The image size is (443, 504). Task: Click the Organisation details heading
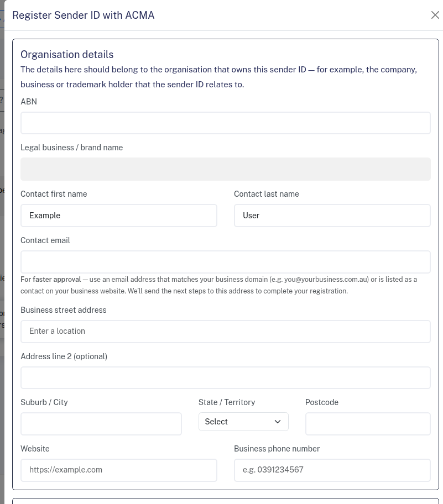67,55
